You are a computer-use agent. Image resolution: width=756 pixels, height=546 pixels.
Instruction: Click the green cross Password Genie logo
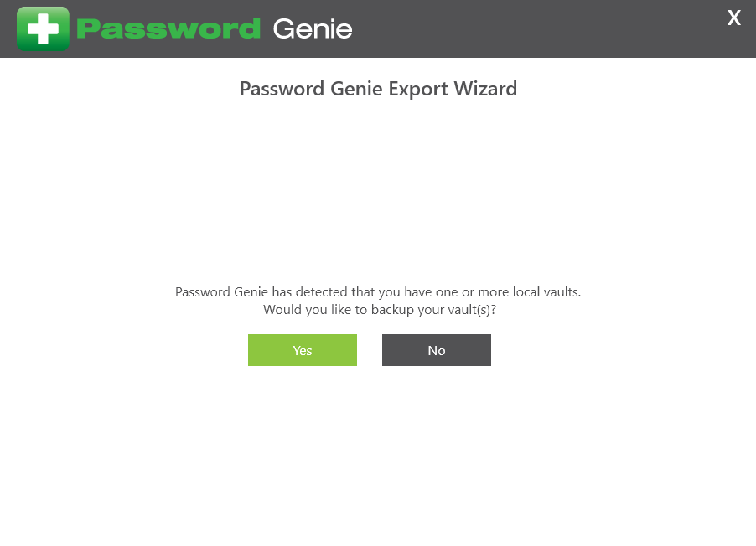(x=43, y=29)
